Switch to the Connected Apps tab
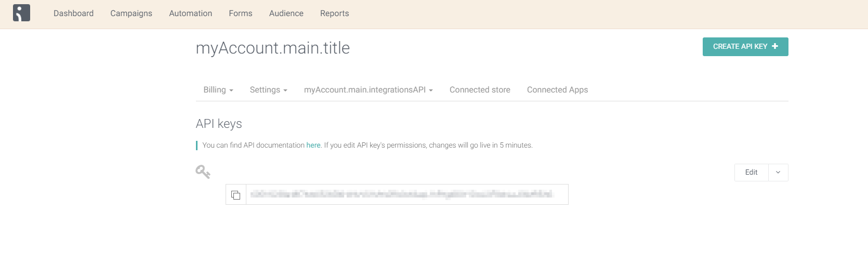Screen dimensions: 868x263 [557, 90]
